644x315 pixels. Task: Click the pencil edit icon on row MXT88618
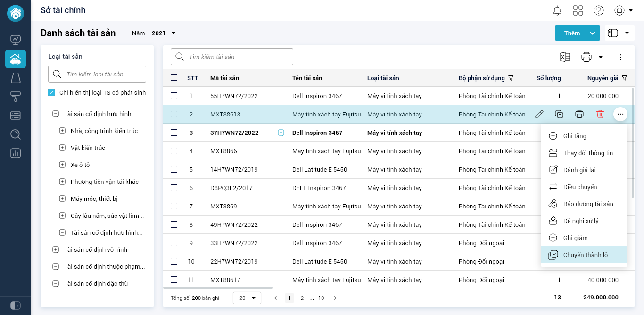(539, 114)
